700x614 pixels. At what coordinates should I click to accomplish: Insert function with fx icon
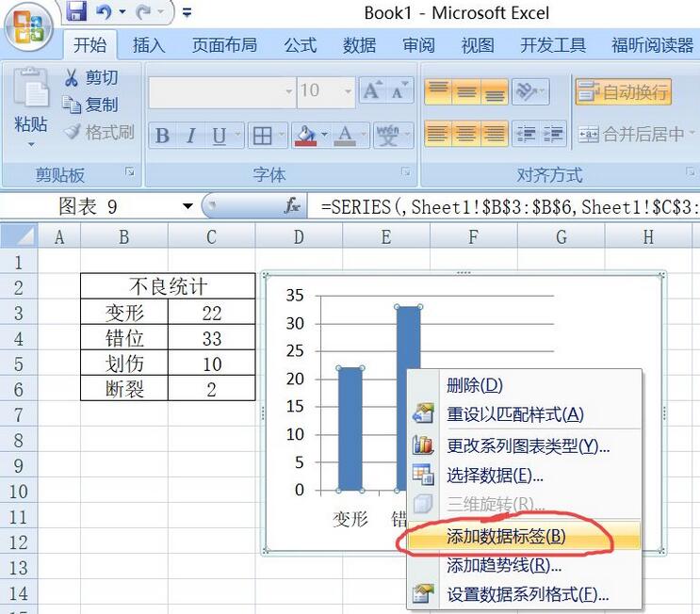[x=292, y=205]
